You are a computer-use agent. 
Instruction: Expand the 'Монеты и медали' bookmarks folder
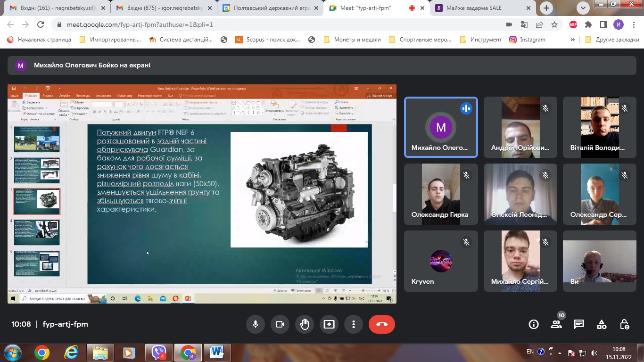click(352, 40)
